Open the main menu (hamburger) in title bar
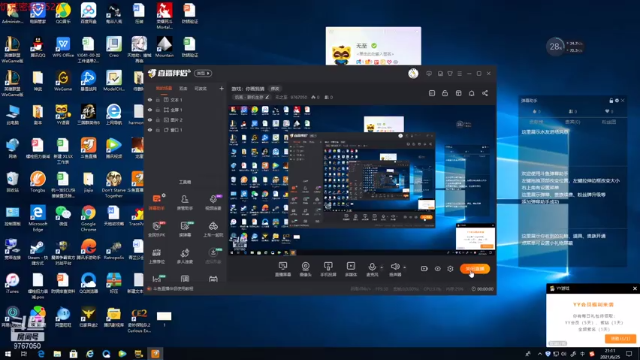640x360 pixels. click(x=460, y=73)
